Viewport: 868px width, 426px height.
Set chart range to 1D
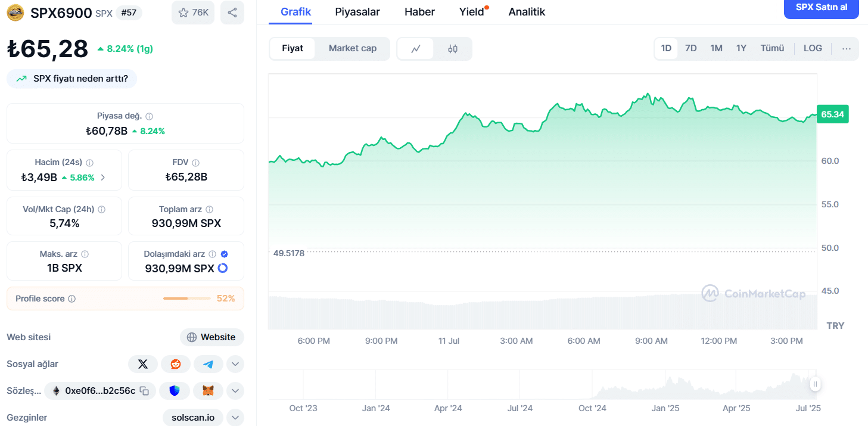tap(666, 49)
